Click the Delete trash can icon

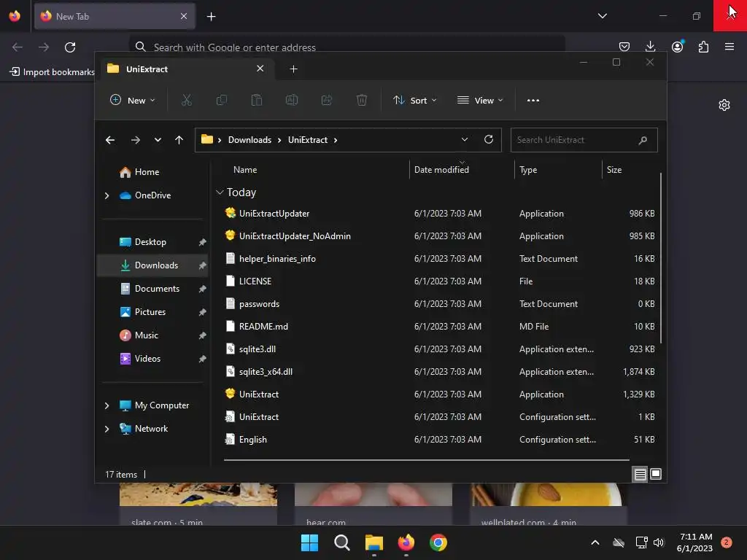362,100
